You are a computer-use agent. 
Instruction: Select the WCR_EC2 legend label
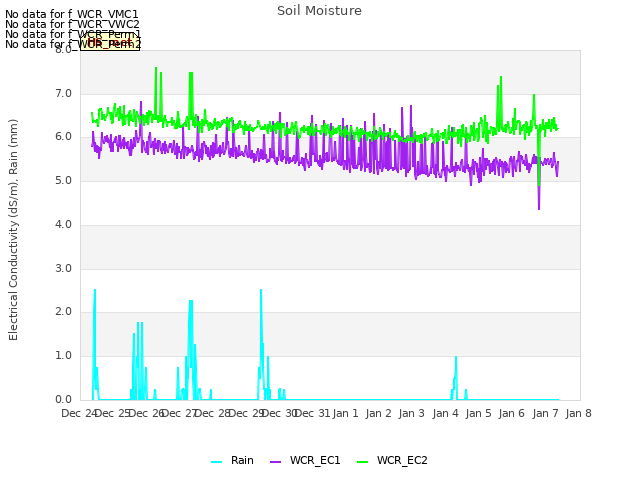coord(402,460)
